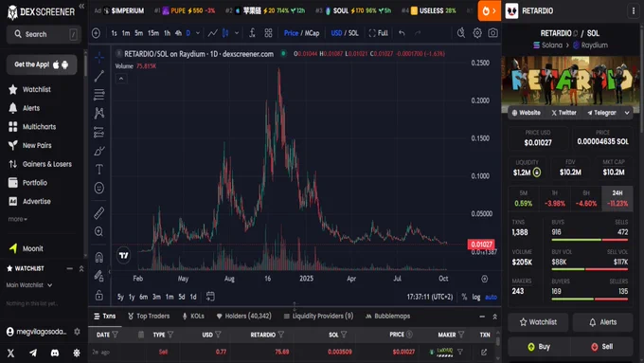Add symbol with the plus-circle compare button
Screen dimensions: 644x363
pos(96,33)
